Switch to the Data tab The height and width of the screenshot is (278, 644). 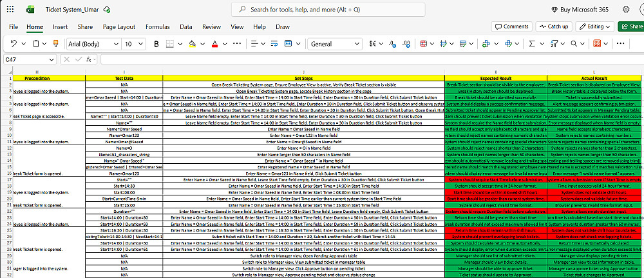186,26
